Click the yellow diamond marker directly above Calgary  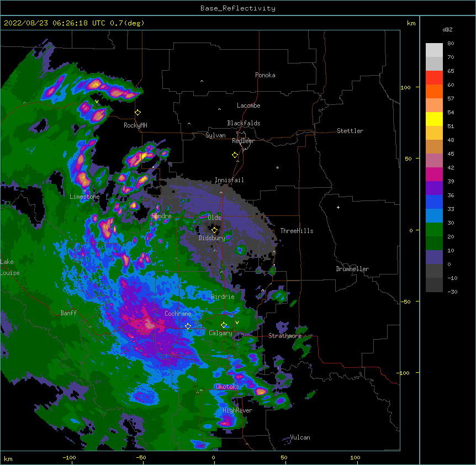224,325
